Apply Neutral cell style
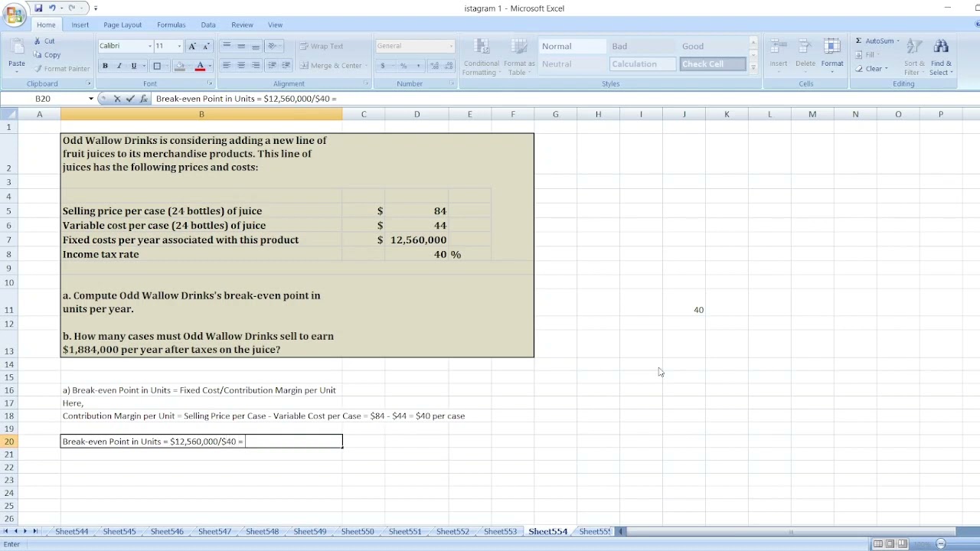The width and height of the screenshot is (980, 551). (573, 64)
